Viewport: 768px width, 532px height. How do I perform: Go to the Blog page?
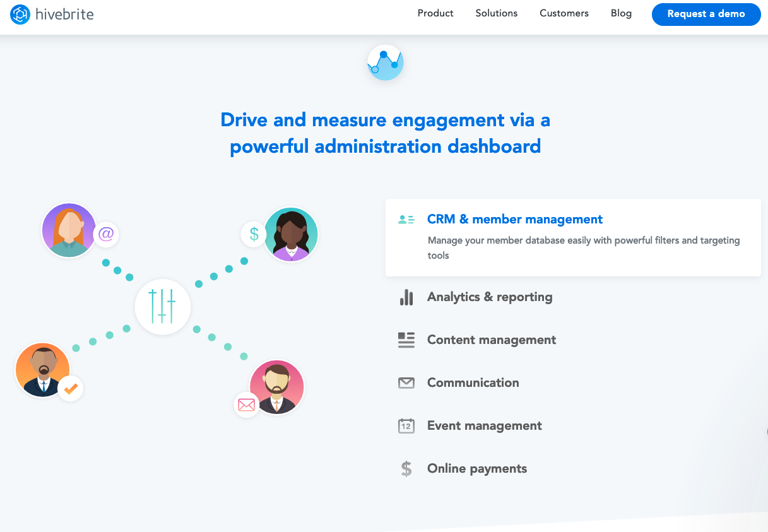pyautogui.click(x=621, y=13)
